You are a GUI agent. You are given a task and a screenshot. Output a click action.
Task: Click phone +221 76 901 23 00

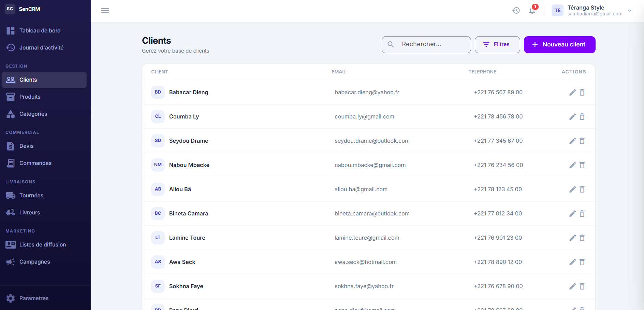tap(498, 238)
